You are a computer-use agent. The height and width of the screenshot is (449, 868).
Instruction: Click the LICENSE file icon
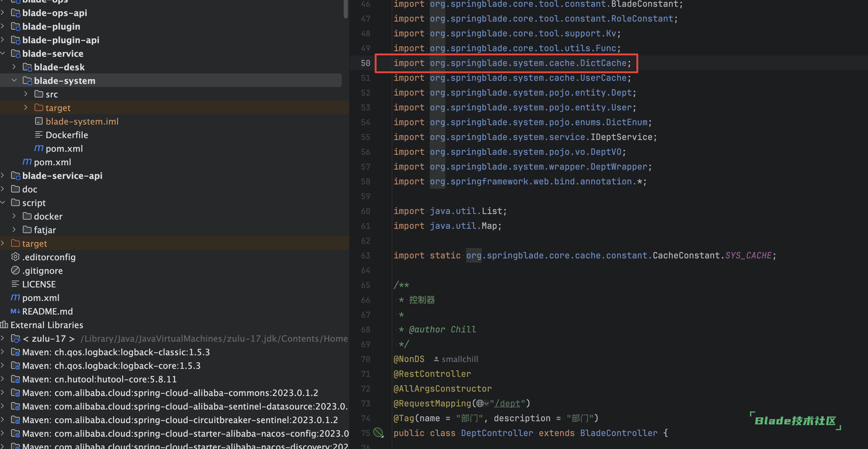click(x=15, y=284)
